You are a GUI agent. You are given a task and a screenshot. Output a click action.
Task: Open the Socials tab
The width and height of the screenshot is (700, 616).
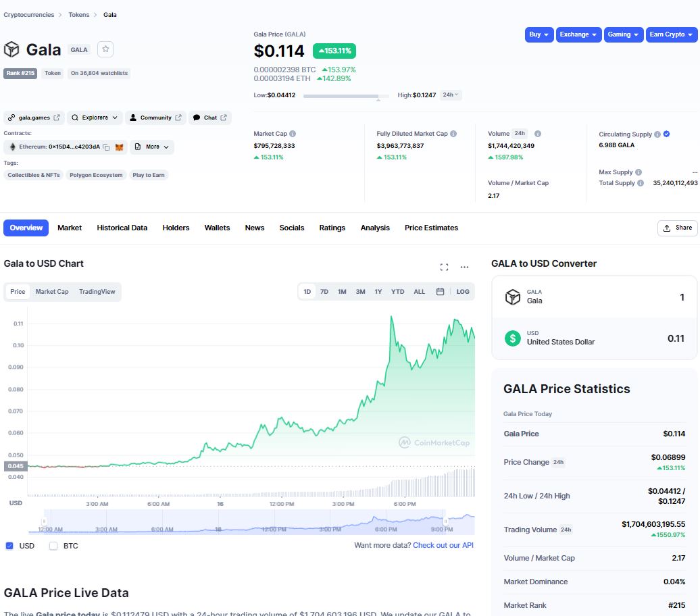click(x=291, y=228)
